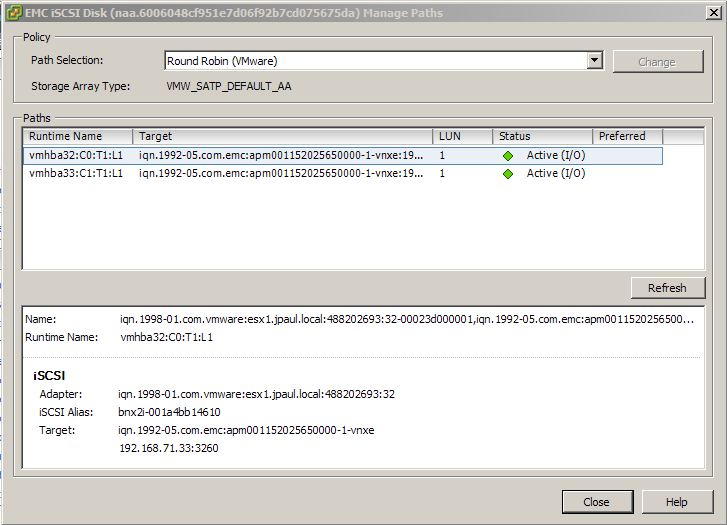Screen dimensions: 727x525
Task: Click the Round Robin (VMware) combo box
Action: pyautogui.click(x=383, y=61)
